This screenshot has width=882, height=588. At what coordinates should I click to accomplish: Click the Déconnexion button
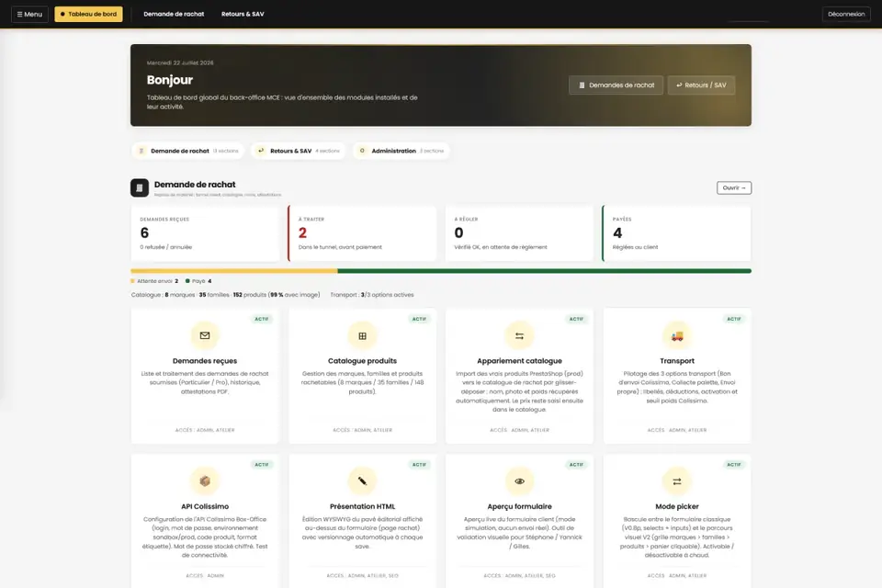[x=846, y=14]
